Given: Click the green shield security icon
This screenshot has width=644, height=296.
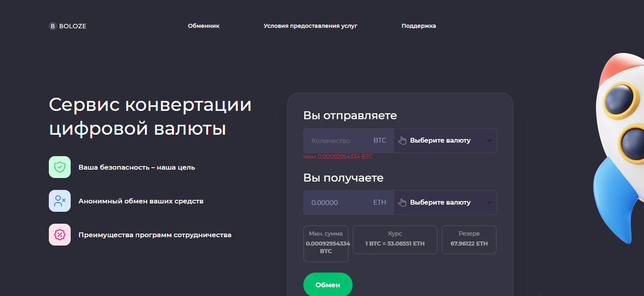Looking at the screenshot, I should click(x=60, y=167).
